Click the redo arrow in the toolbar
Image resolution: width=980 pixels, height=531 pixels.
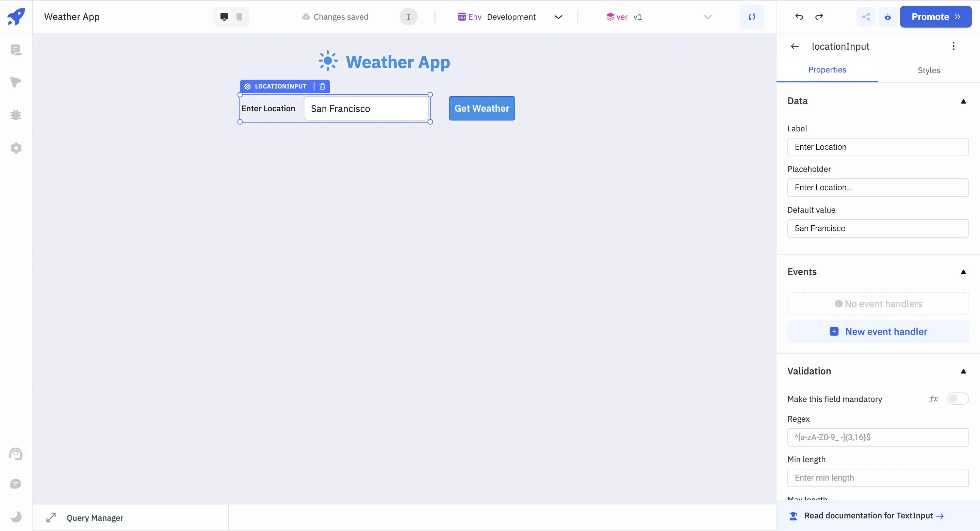[x=819, y=17]
